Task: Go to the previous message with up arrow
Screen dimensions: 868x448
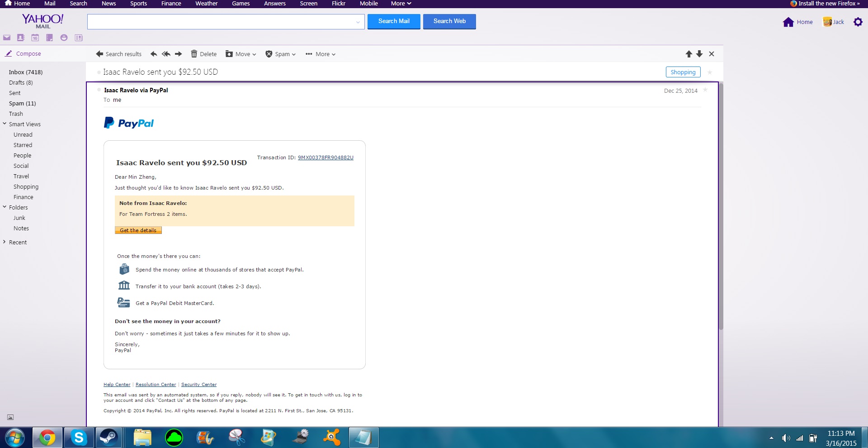Action: pyautogui.click(x=689, y=54)
